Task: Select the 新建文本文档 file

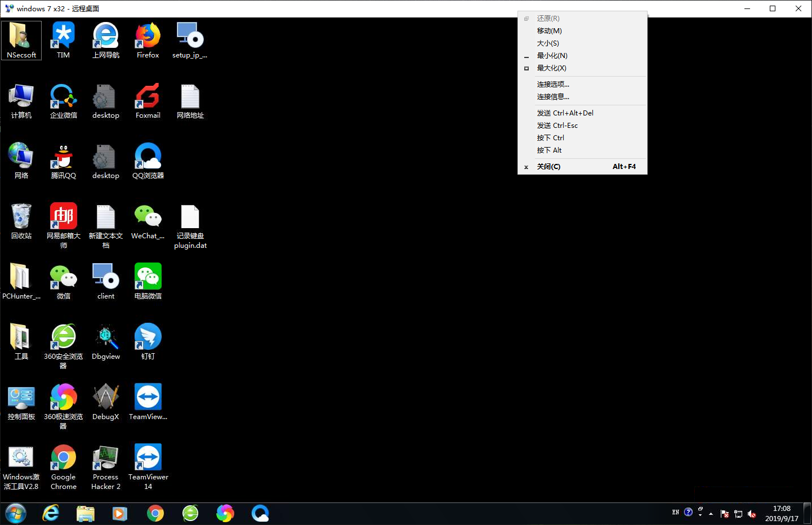Action: coord(106,225)
